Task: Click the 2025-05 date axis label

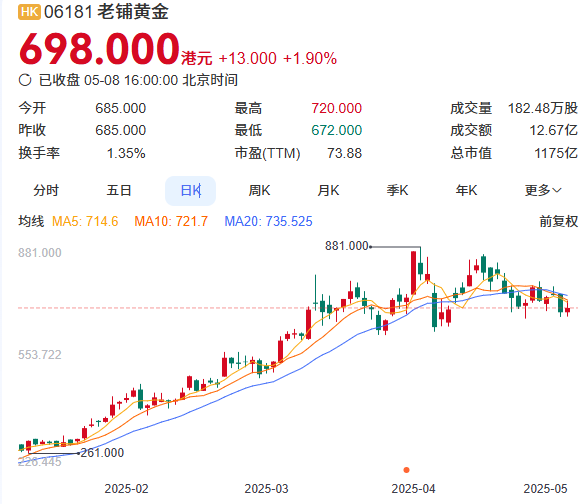Action: click(x=545, y=489)
